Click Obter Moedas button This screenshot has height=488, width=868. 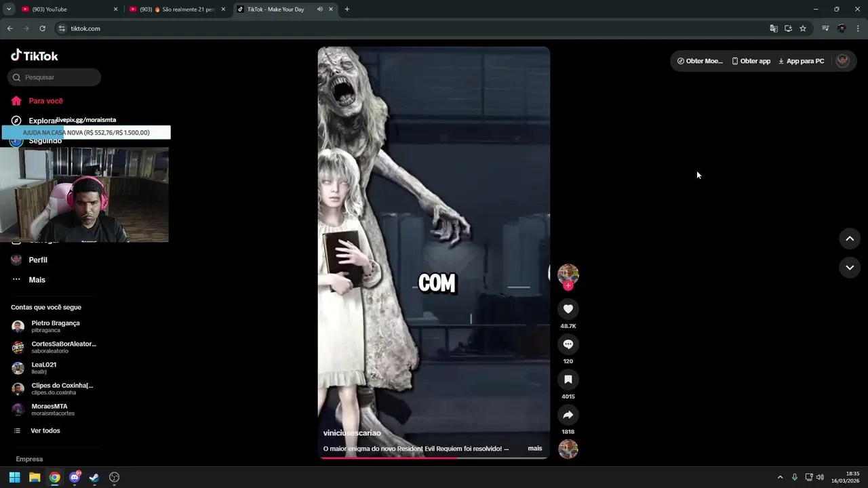click(700, 61)
